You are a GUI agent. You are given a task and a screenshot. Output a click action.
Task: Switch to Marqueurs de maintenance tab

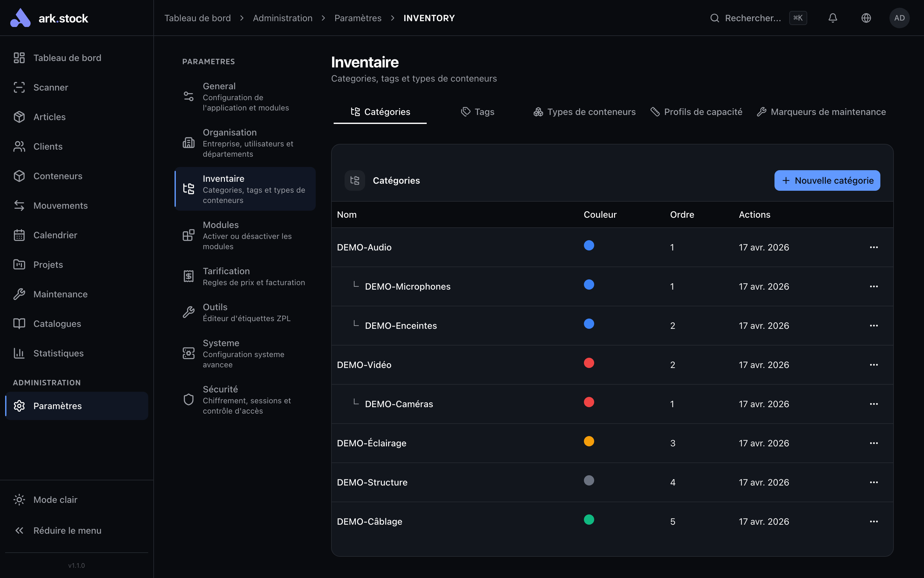pyautogui.click(x=821, y=112)
